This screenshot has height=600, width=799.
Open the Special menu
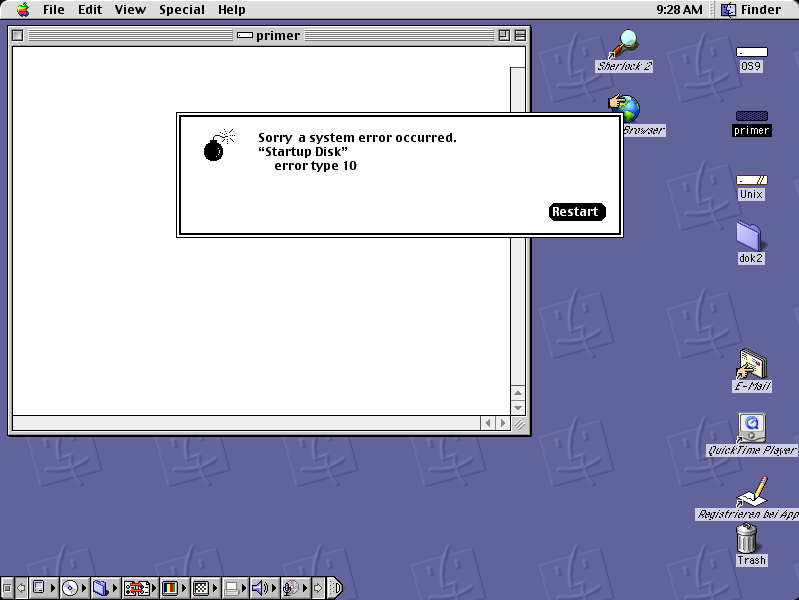[182, 10]
